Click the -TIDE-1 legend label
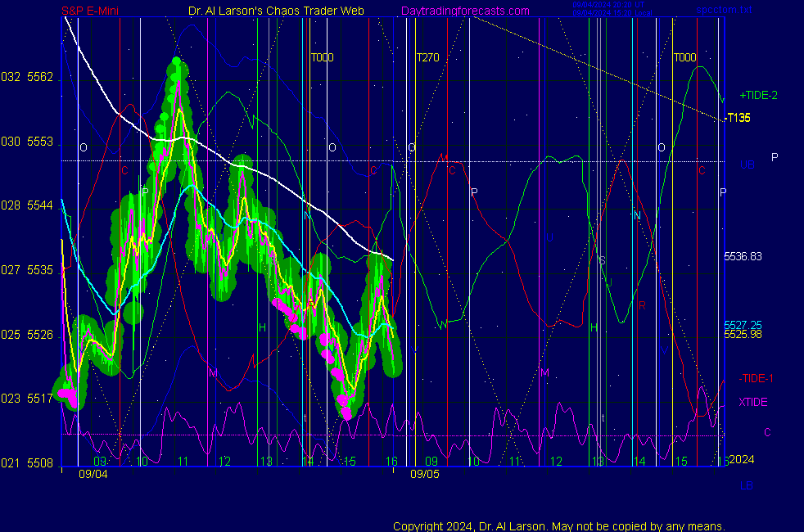This screenshot has width=804, height=532. pos(756,378)
